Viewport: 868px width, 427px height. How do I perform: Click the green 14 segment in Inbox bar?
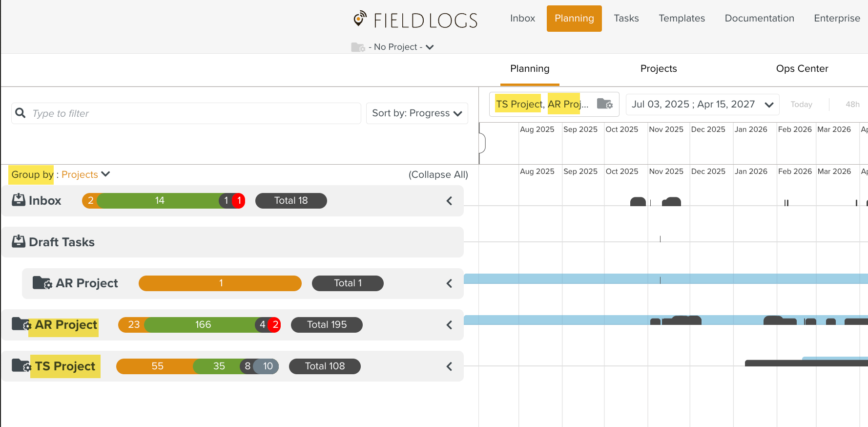pos(160,201)
